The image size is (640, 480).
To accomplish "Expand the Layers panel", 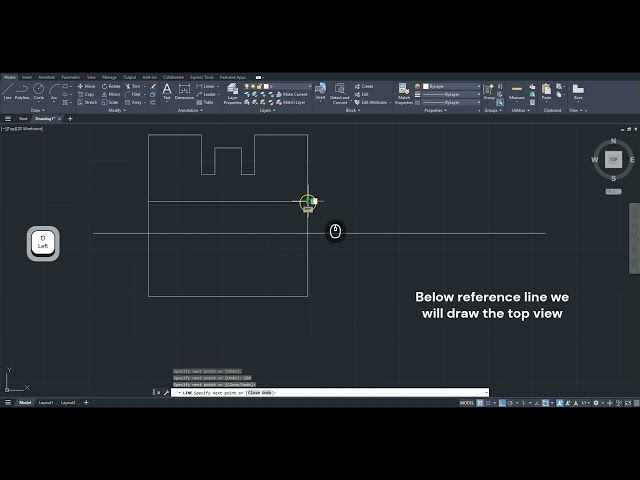I will pos(267,110).
